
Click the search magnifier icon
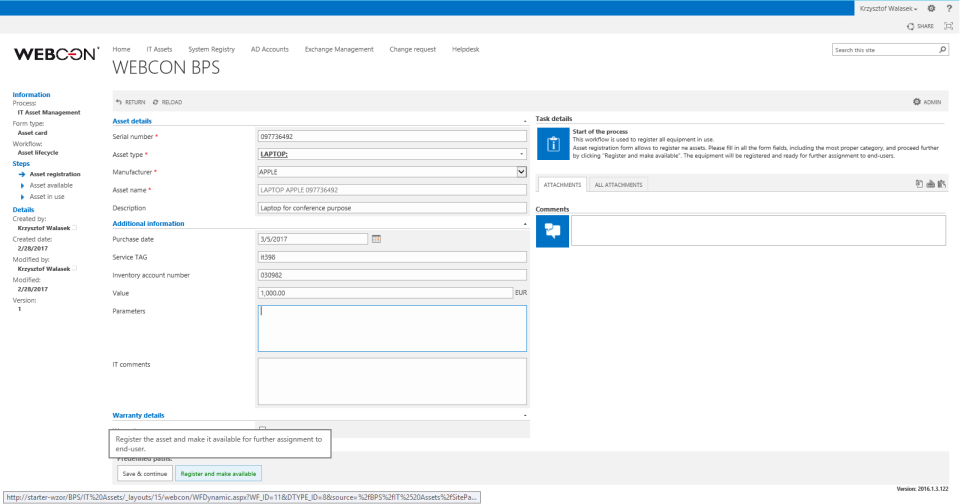[943, 50]
